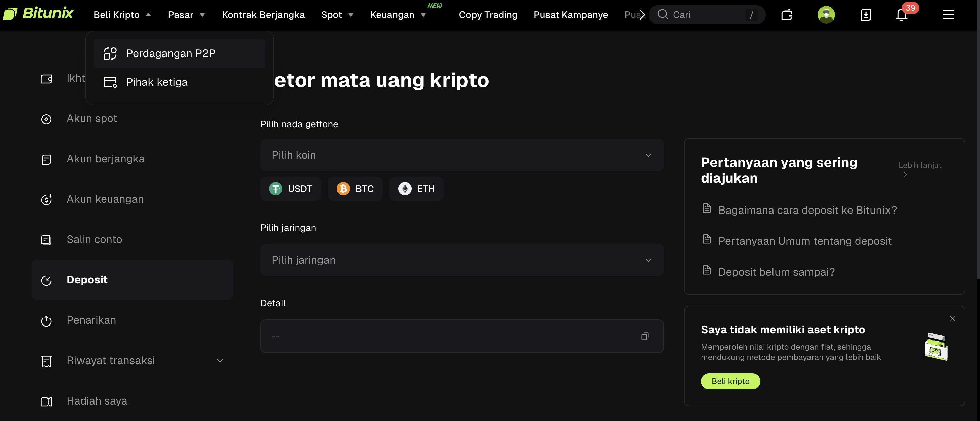Click the download app icon

coord(866,15)
